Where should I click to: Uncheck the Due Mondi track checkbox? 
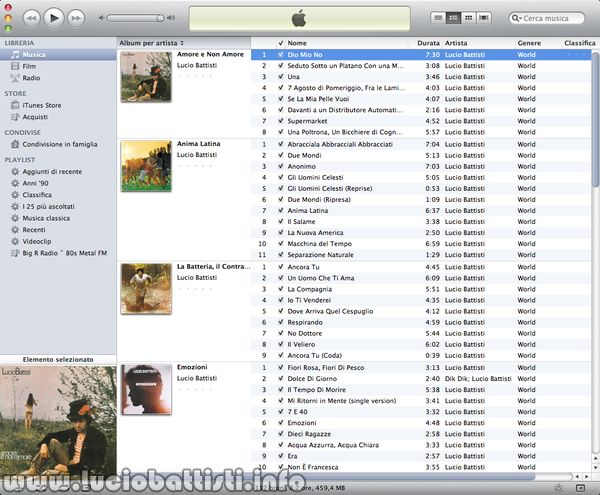pyautogui.click(x=281, y=155)
